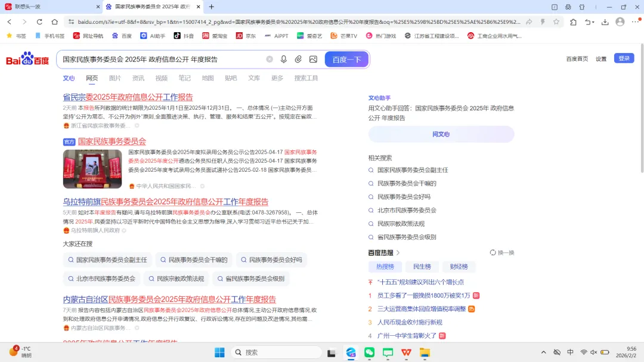Viewport: 644px width, 362px height.
Task: Open the 爱奇艺 bookmark
Action: pyautogui.click(x=309, y=36)
